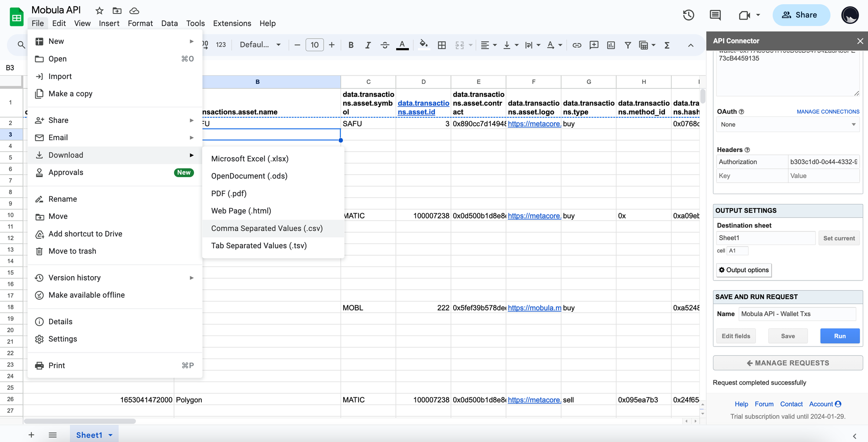Click the move-to-folder icon beside title
The image size is (868, 442).
117,11
